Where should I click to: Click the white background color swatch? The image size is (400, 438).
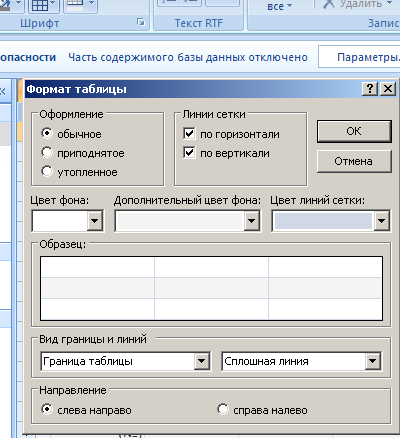coord(60,221)
